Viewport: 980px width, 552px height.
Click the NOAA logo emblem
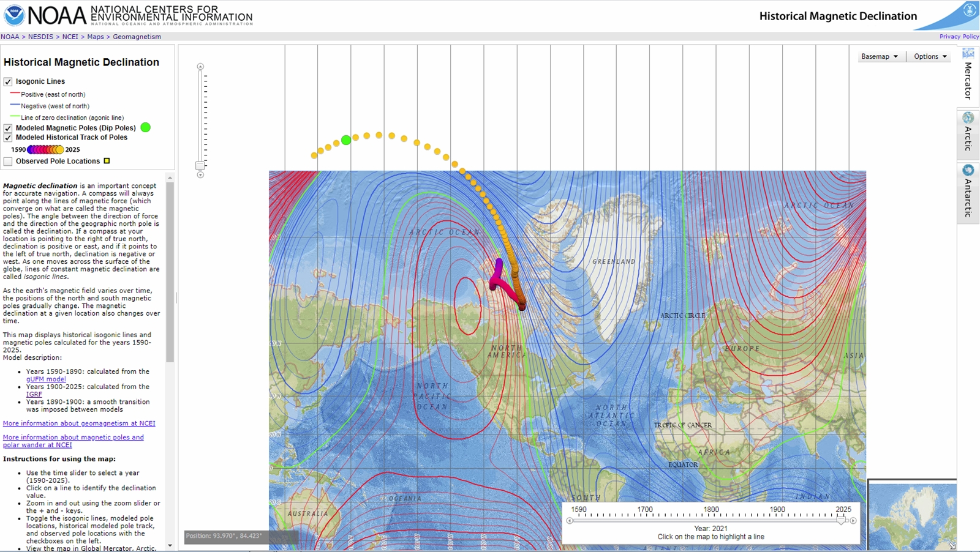click(14, 15)
